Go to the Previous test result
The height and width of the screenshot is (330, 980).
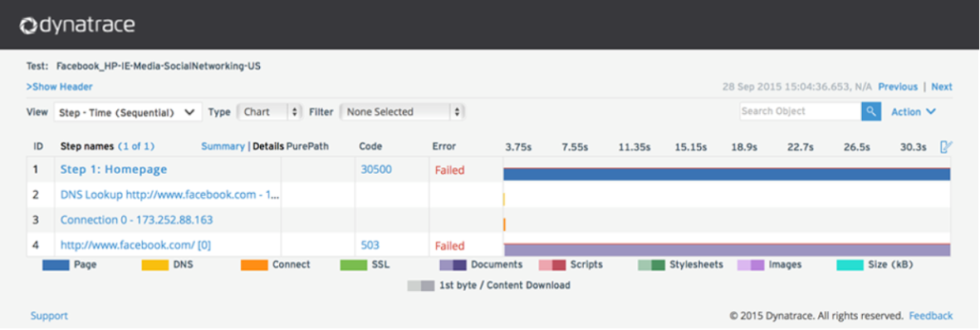[x=898, y=87]
